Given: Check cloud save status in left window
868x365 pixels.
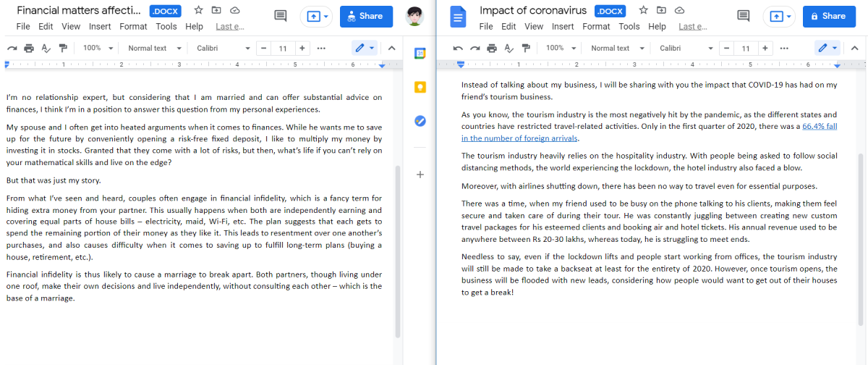Looking at the screenshot, I should coord(234,11).
